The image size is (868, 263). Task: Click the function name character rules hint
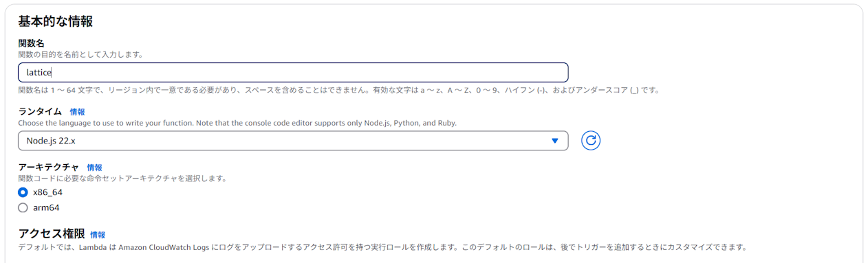[339, 90]
